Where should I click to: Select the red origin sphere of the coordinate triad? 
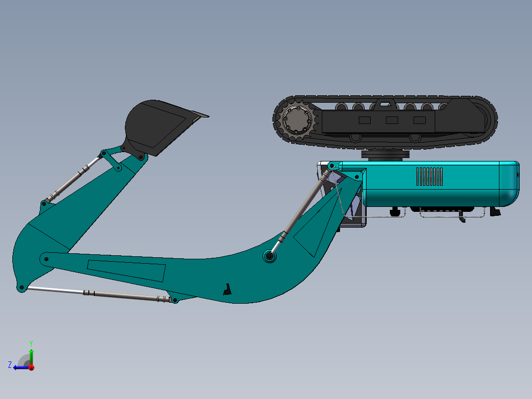31,367
